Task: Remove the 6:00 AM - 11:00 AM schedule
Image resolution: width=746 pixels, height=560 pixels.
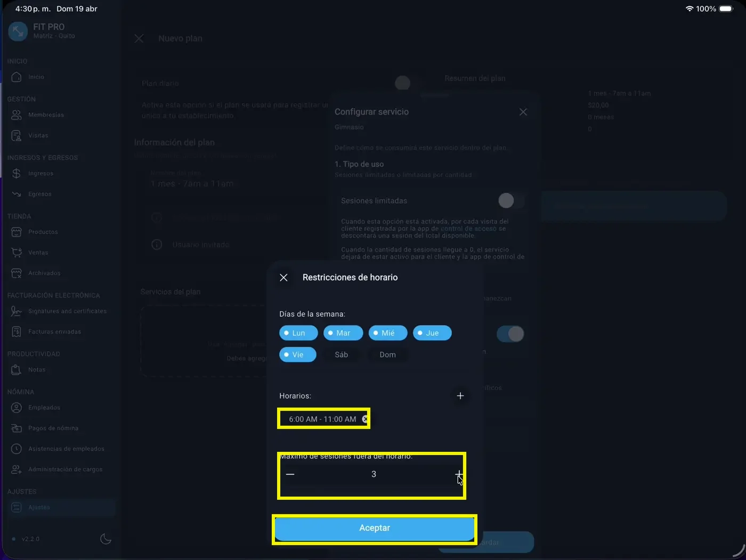Action: coord(365,419)
